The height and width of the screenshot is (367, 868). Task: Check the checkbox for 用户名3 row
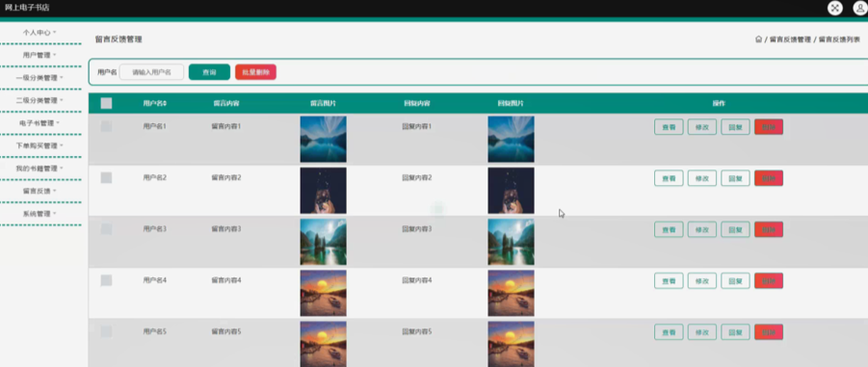106,228
